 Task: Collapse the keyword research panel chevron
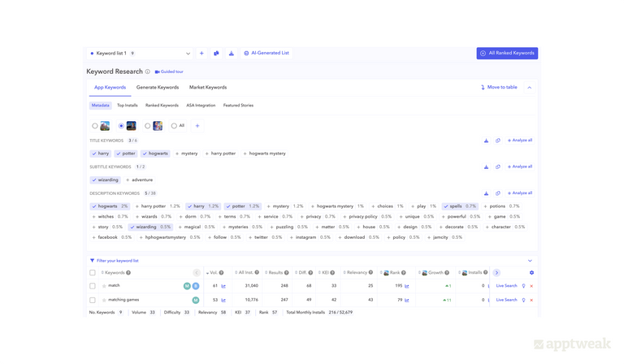click(x=529, y=88)
